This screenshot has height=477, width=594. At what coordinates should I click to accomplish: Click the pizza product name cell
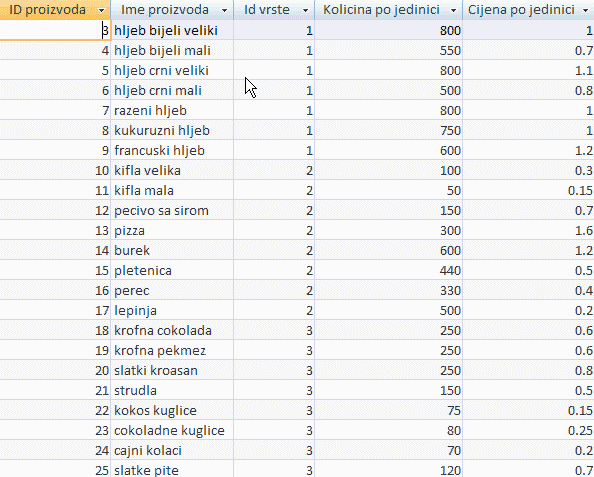point(172,230)
